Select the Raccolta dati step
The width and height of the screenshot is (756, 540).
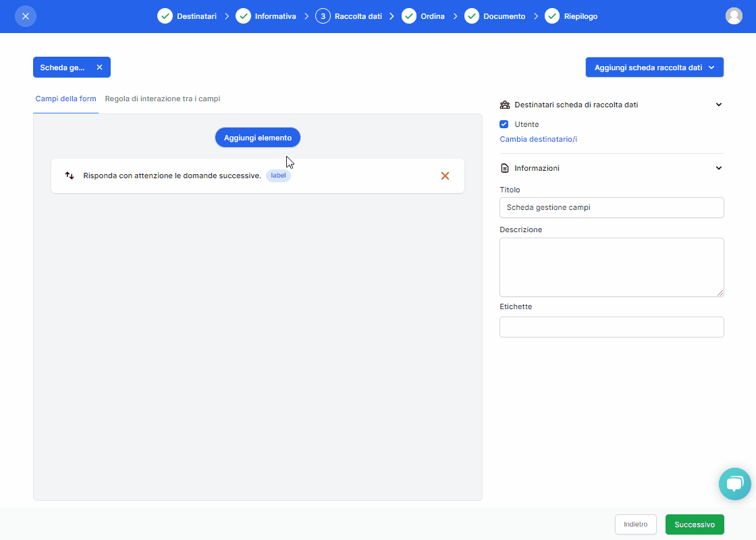[348, 16]
